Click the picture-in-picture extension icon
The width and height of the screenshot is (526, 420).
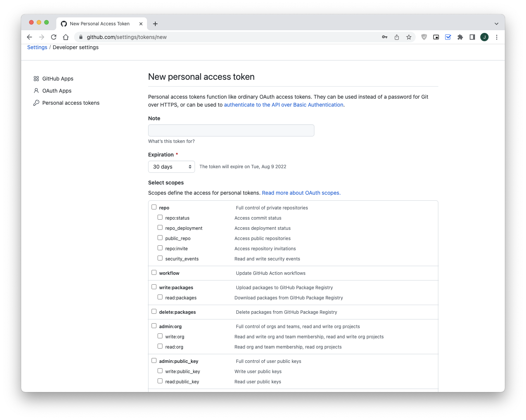[436, 37]
